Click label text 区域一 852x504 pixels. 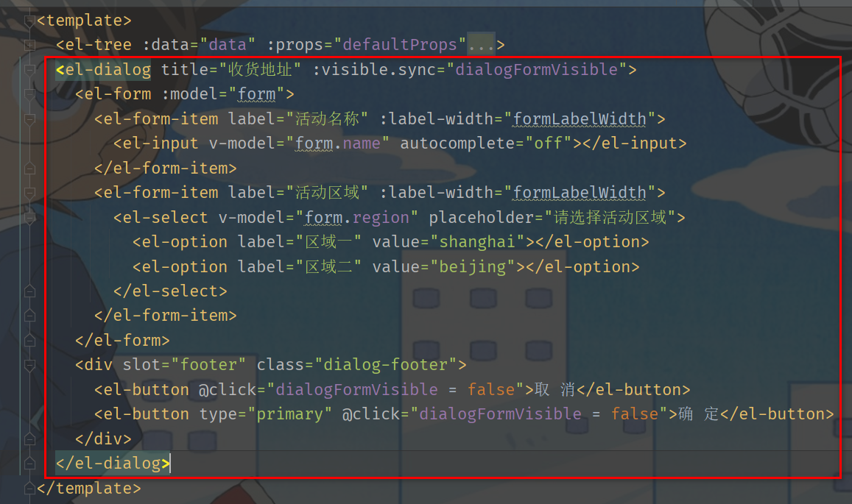(328, 242)
